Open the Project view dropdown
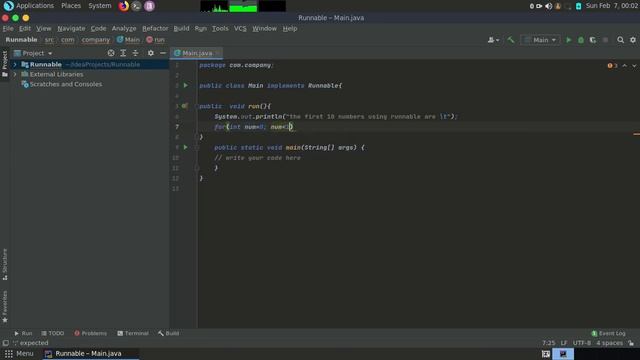Screen dimensions: 640x360 click(x=33, y=53)
